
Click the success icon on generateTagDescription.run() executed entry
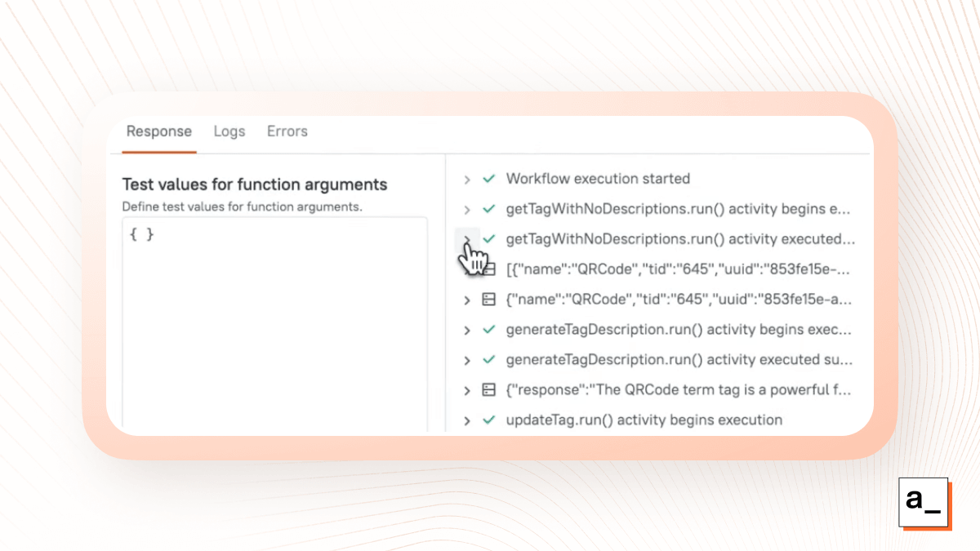click(x=488, y=360)
